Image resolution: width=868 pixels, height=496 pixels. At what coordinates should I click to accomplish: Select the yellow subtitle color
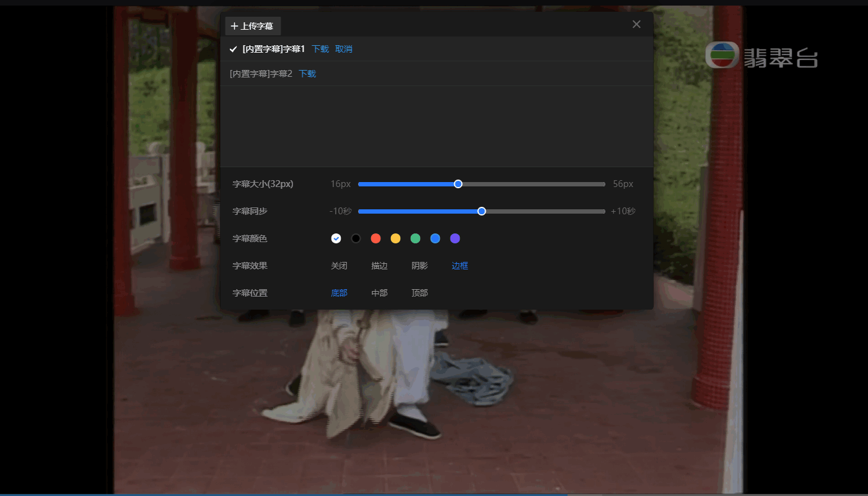click(x=395, y=238)
